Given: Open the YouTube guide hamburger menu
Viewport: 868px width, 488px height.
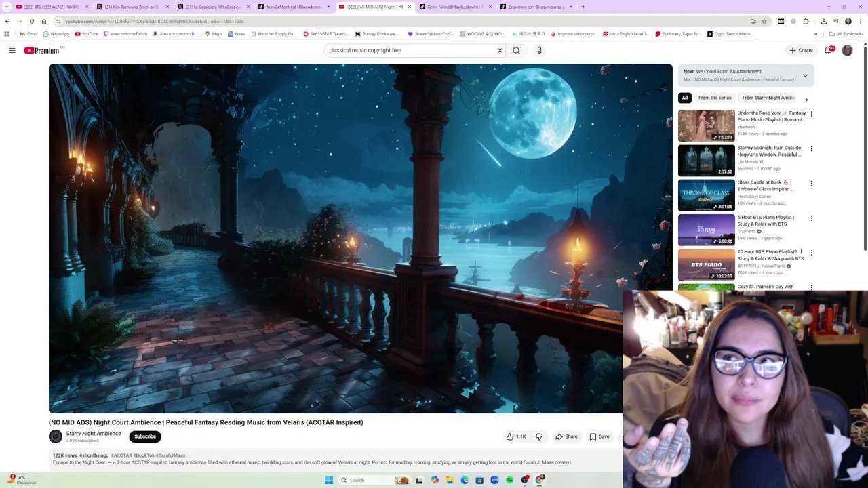Looking at the screenshot, I should point(12,50).
